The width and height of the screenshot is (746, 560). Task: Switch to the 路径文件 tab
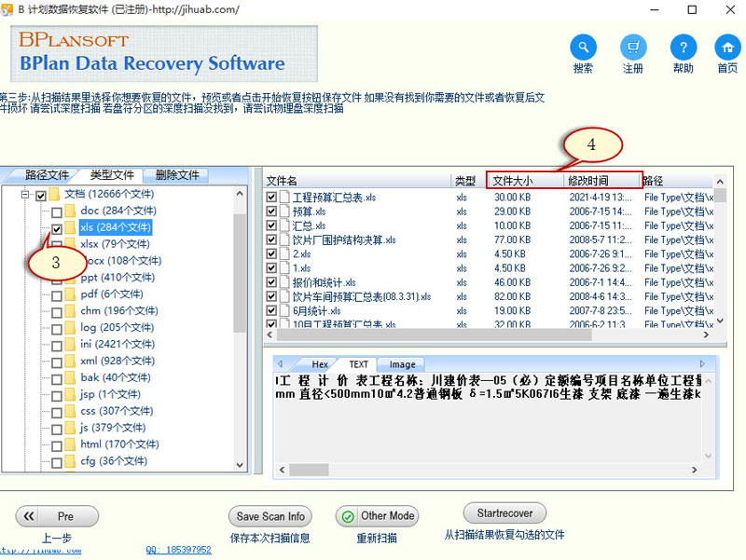pyautogui.click(x=47, y=175)
